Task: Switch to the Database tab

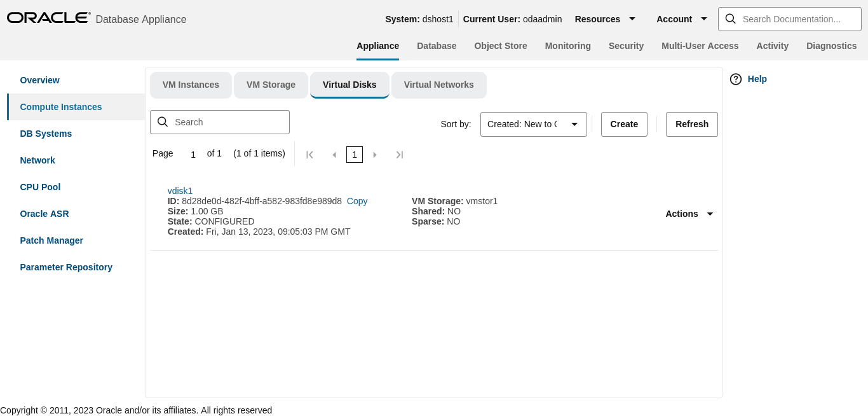Action: coord(437,45)
